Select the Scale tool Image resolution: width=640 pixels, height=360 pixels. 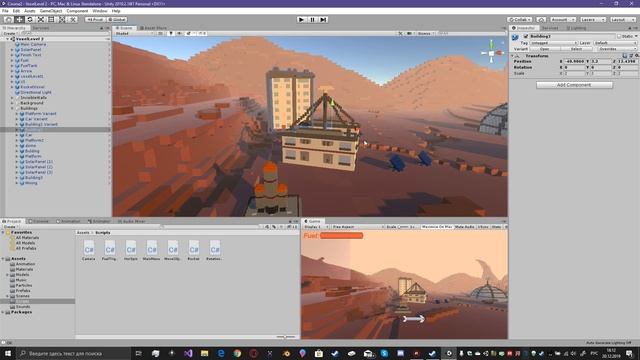click(40, 19)
